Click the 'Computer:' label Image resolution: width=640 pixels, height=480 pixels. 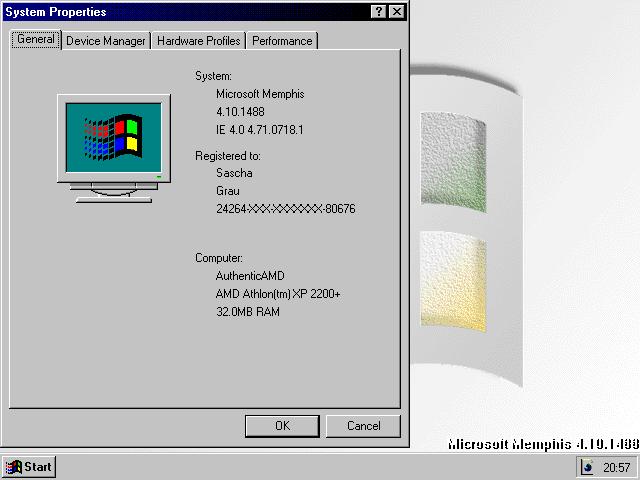[218, 258]
